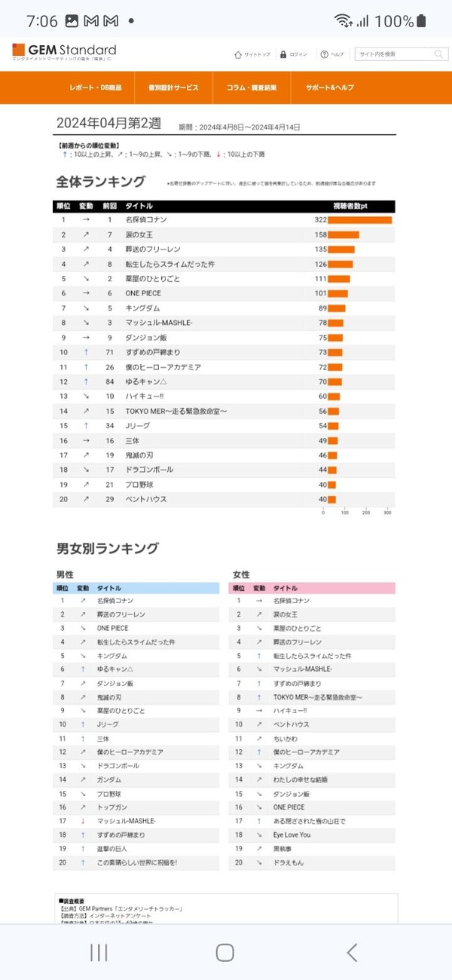Tap the Android back navigation button
The width and height of the screenshot is (452, 980).
coord(352,952)
